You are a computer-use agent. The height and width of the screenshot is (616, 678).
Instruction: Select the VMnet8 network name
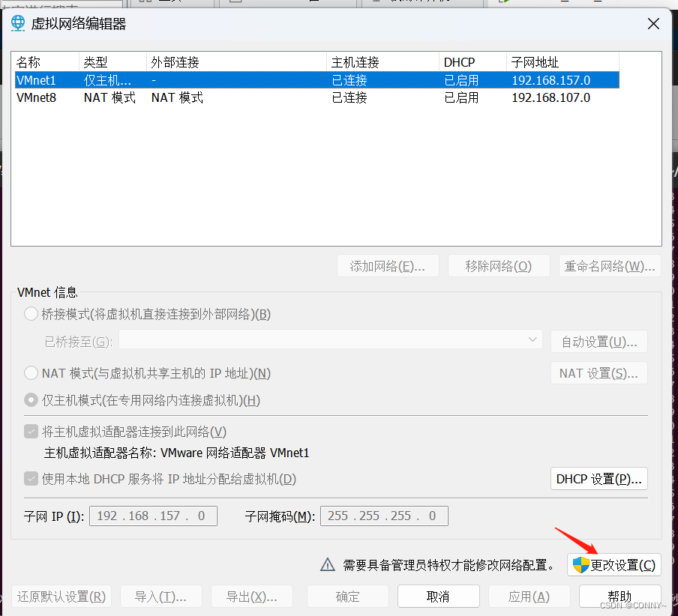[36, 97]
